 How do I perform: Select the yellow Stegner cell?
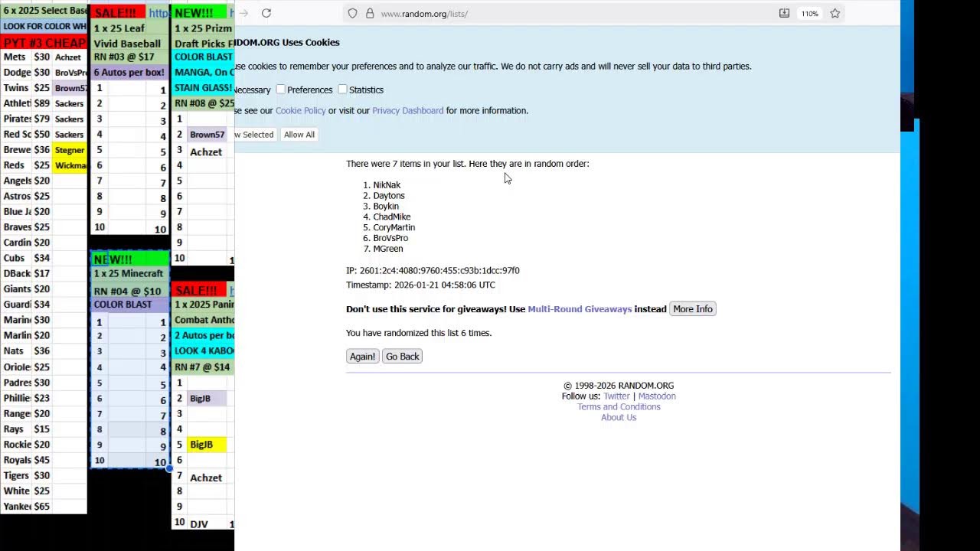click(70, 150)
